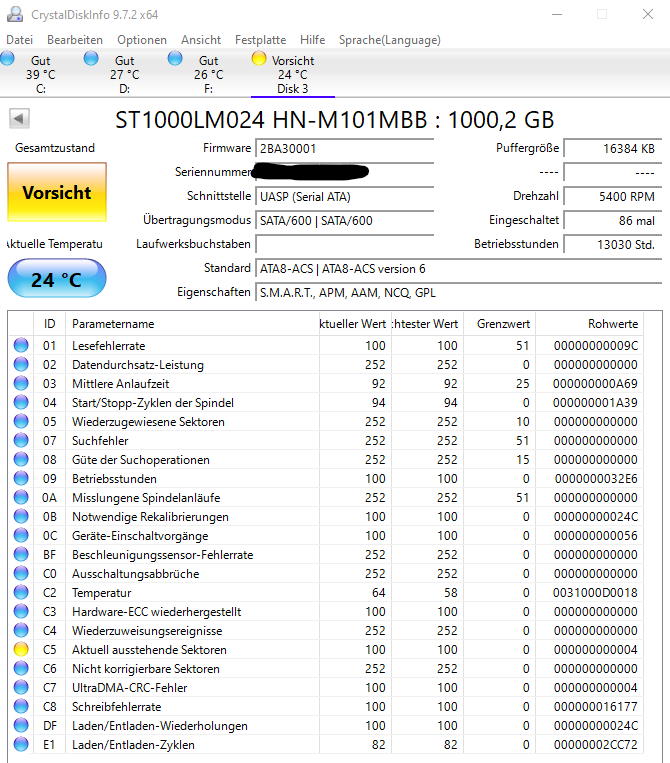This screenshot has width=670, height=763.
Task: Click raw value 0000000032E6 in Betriebsstunden row
Action: 596,479
